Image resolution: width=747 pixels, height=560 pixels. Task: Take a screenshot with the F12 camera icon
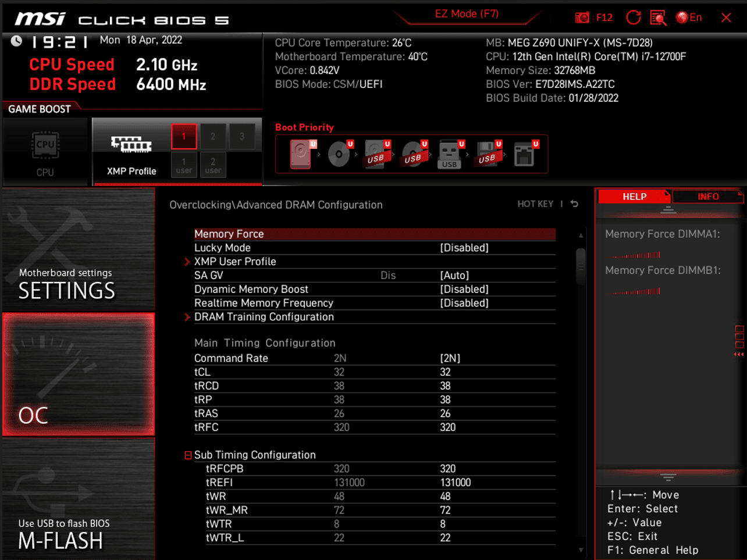(582, 17)
